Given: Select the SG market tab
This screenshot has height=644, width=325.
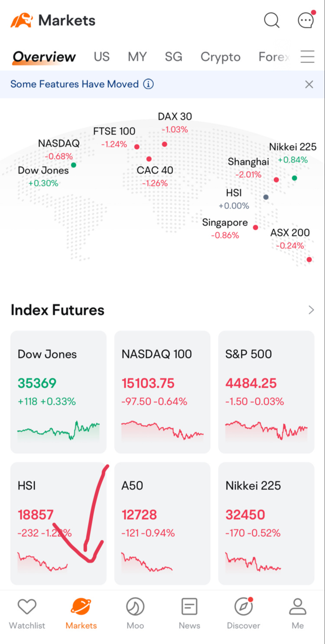Looking at the screenshot, I should tap(173, 57).
